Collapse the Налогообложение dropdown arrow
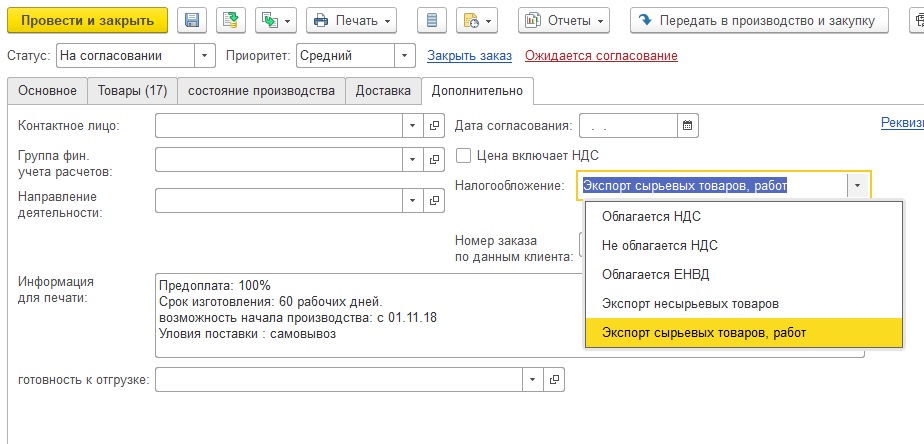The image size is (924, 444). tap(857, 186)
